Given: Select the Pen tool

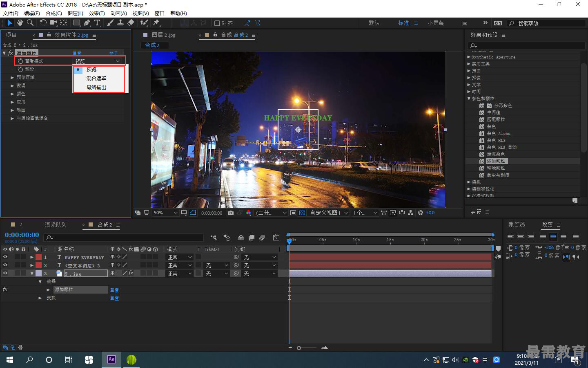Looking at the screenshot, I should point(87,23).
